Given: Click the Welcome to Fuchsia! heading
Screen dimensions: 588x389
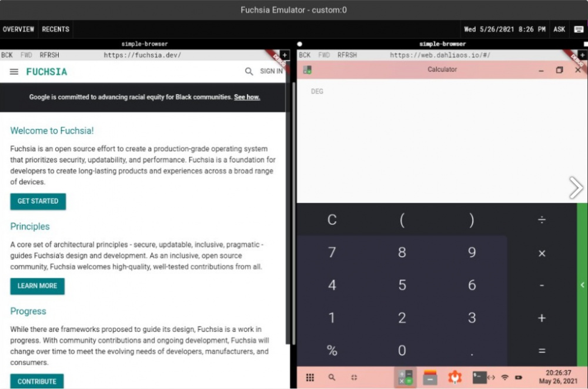Looking at the screenshot, I should (52, 131).
